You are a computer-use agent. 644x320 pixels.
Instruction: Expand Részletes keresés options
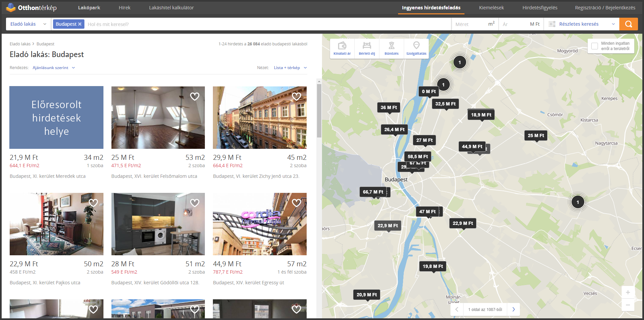pos(581,24)
